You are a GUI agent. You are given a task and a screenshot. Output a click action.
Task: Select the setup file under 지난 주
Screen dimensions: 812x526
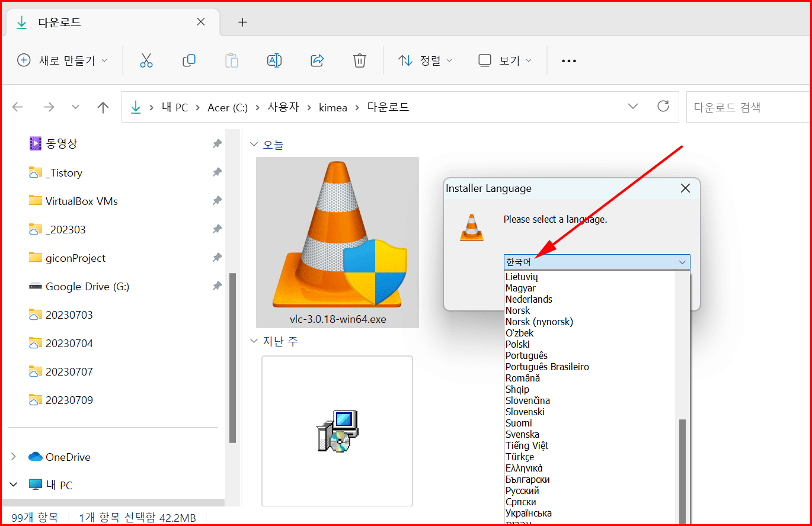coord(337,431)
